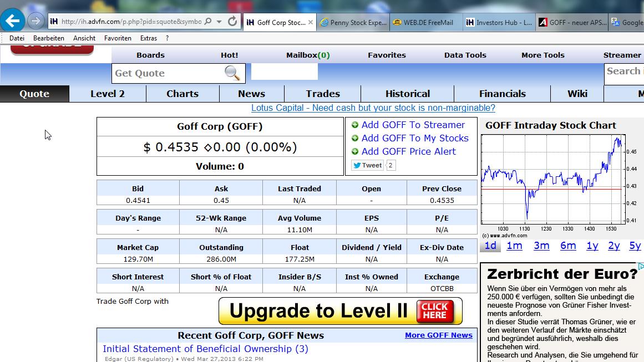Viewport: 644px width, 362px height.
Task: Click the Upgrade to Level II banner
Action: pyautogui.click(x=341, y=311)
